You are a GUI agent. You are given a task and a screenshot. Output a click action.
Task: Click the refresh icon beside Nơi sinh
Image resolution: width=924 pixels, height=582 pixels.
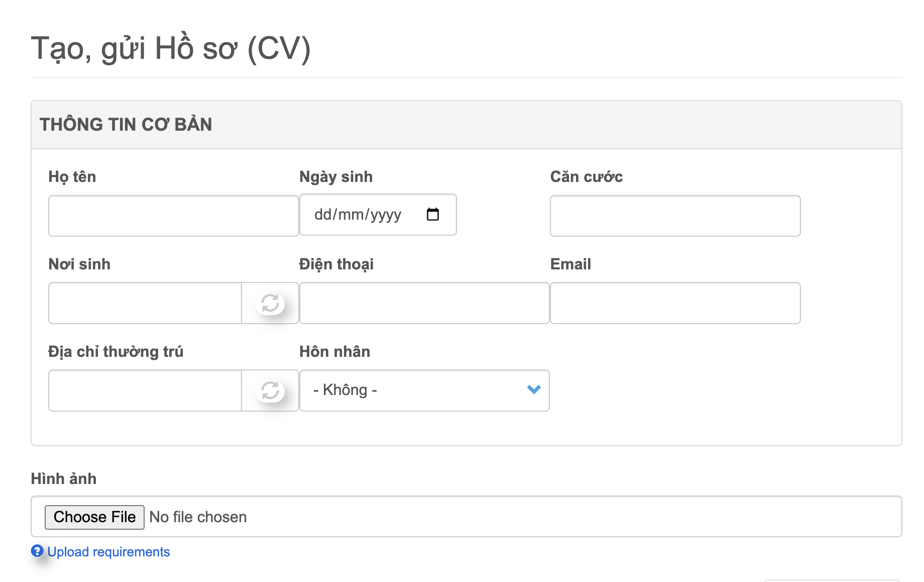click(x=270, y=304)
